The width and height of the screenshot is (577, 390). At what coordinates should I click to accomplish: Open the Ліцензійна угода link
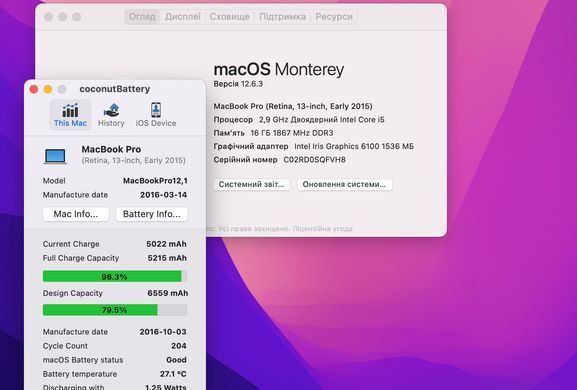(x=323, y=229)
